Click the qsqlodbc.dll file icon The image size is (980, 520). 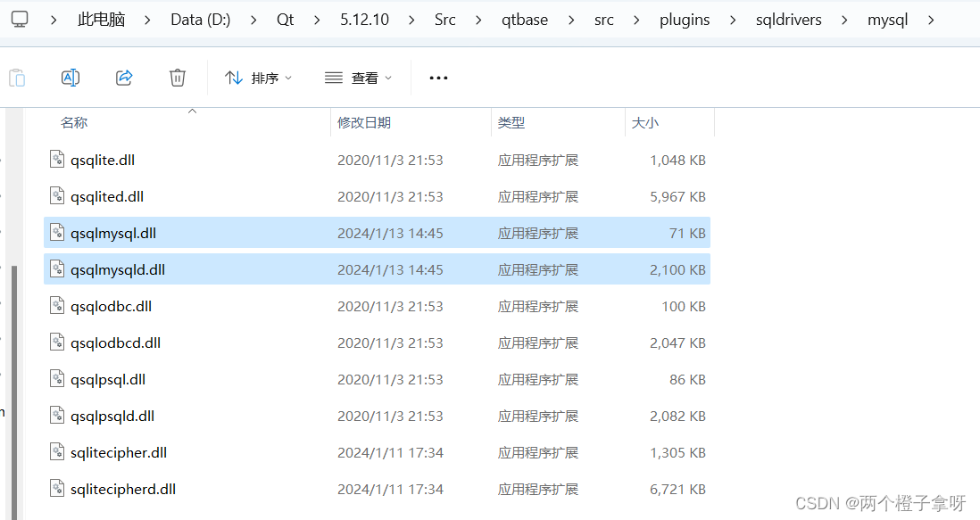[57, 305]
